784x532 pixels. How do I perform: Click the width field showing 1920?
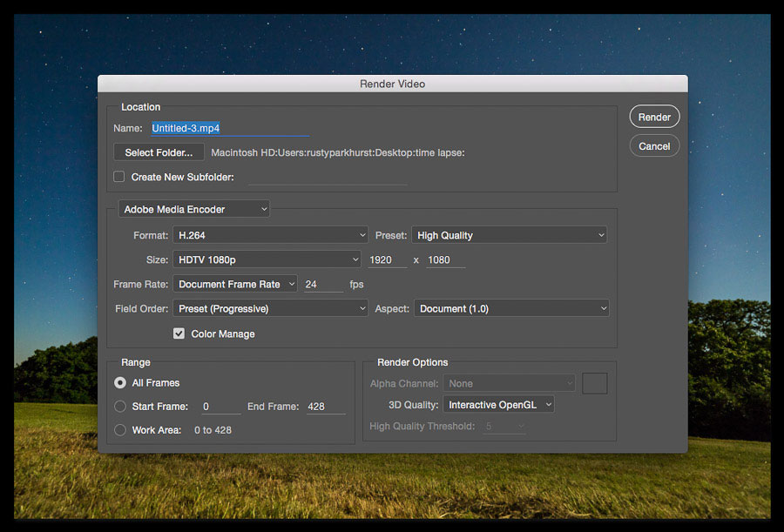pyautogui.click(x=387, y=259)
